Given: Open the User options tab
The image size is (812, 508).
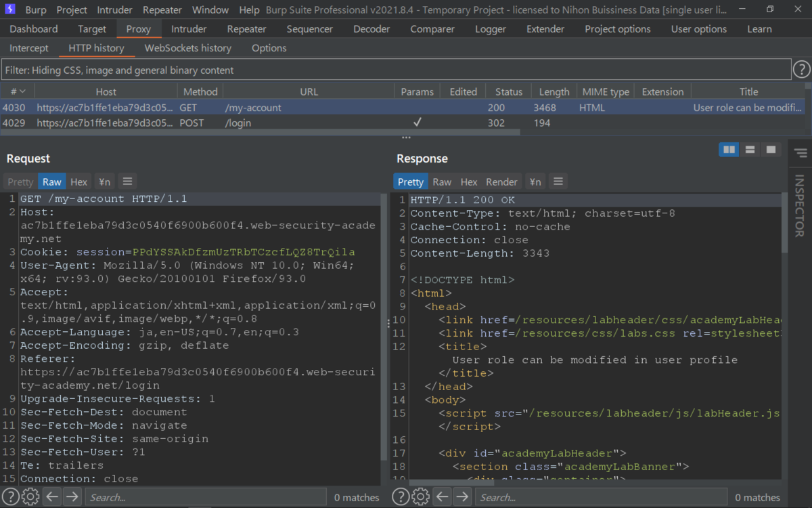Looking at the screenshot, I should click(699, 29).
